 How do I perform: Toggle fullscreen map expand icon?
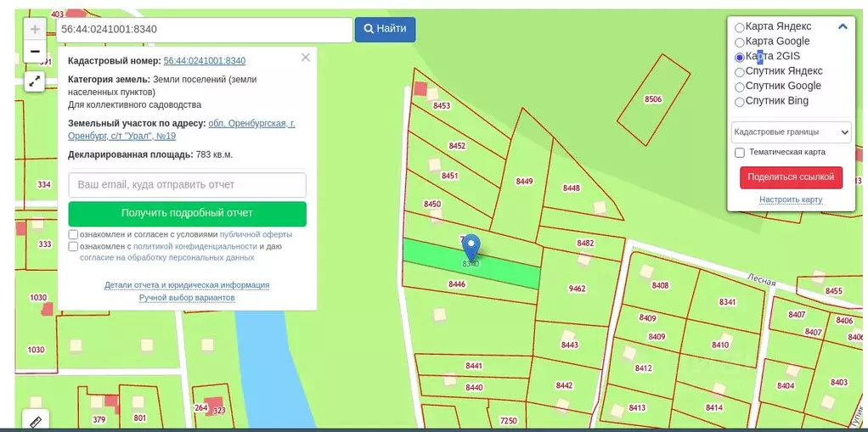click(x=34, y=81)
